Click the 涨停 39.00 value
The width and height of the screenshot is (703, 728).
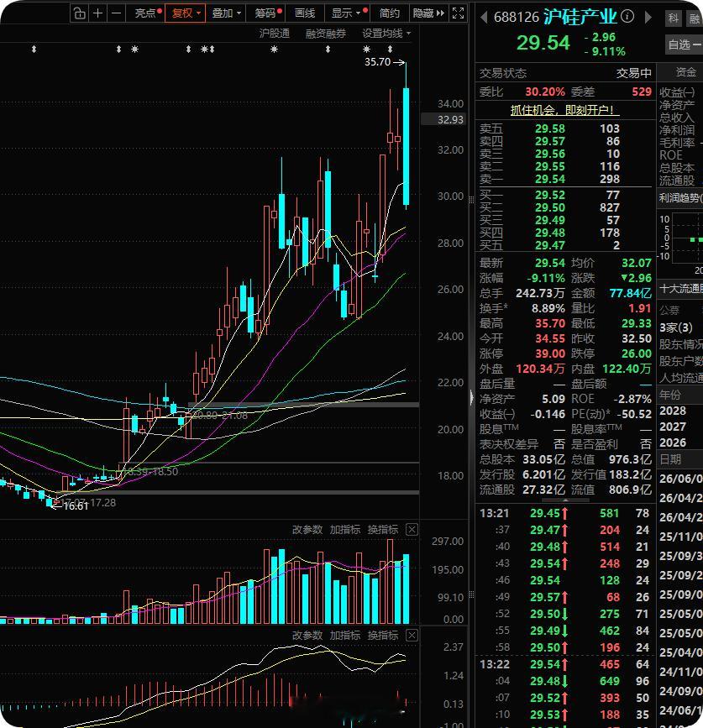(550, 354)
